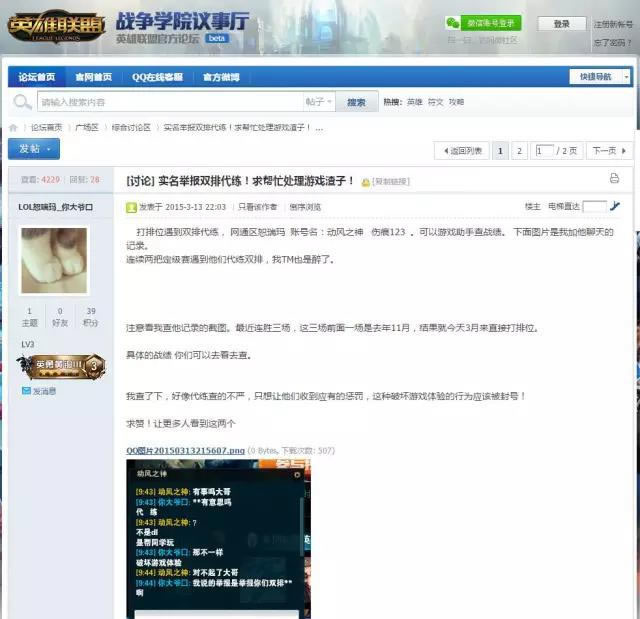Open the 注册新帐号 register link
640x619 pixels.
[613, 24]
